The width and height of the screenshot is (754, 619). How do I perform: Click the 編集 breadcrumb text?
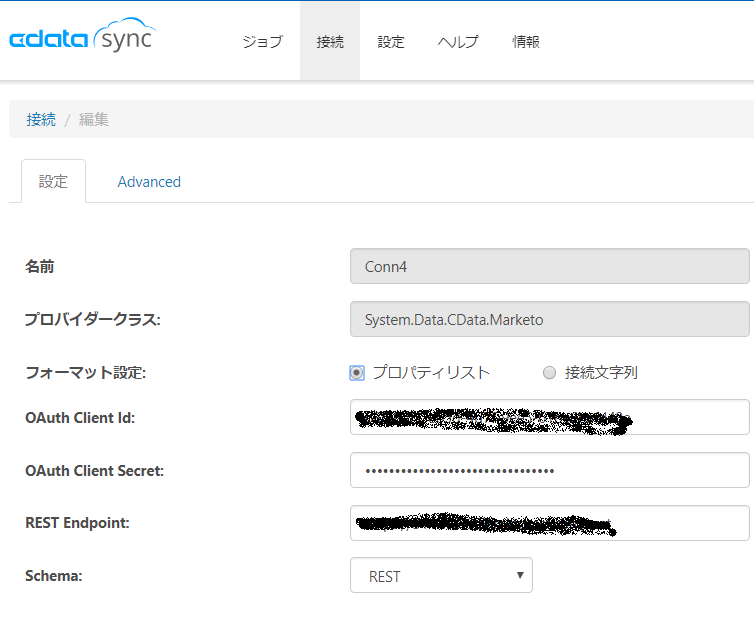[94, 119]
